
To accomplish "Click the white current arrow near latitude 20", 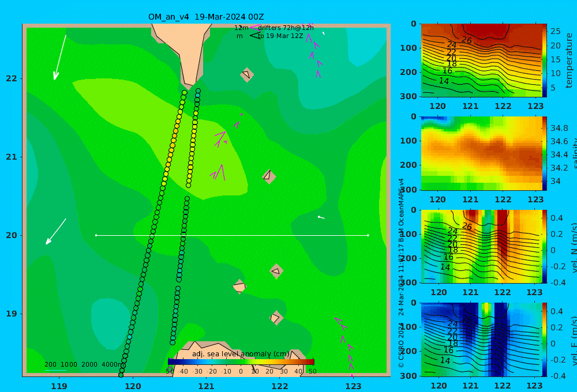I will 55,231.
